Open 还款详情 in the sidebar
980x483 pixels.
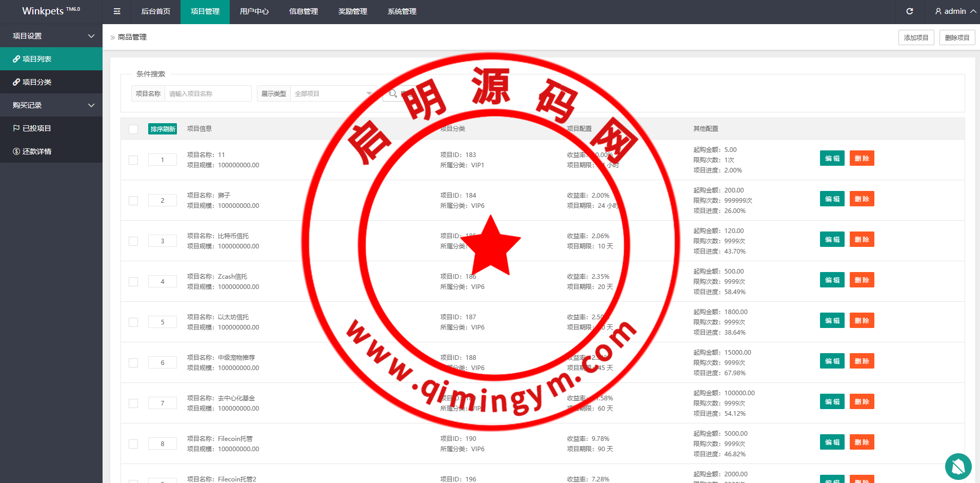pos(36,151)
